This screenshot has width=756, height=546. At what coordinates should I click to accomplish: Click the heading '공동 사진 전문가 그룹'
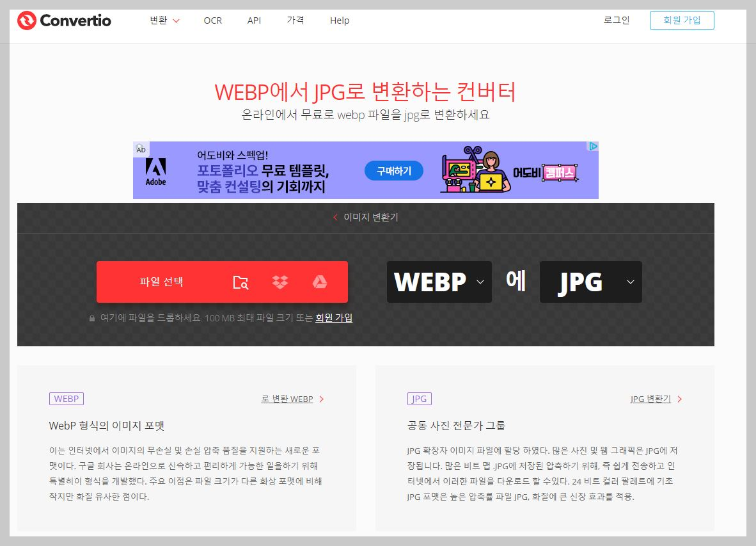tap(456, 426)
